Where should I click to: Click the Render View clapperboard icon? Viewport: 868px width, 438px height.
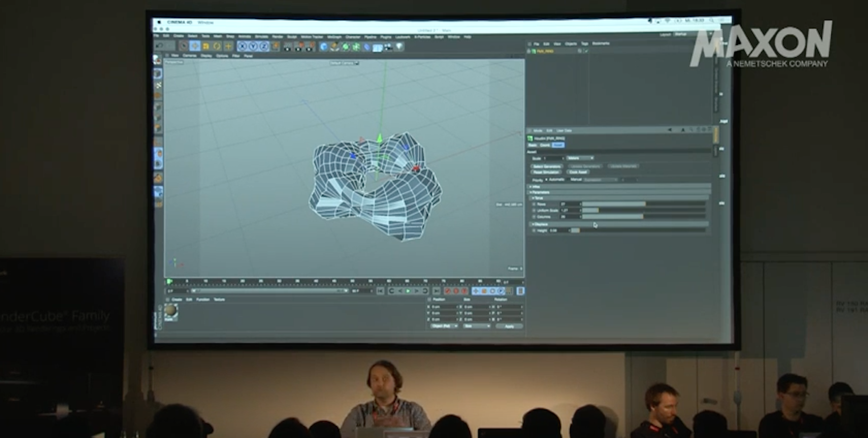click(x=288, y=46)
